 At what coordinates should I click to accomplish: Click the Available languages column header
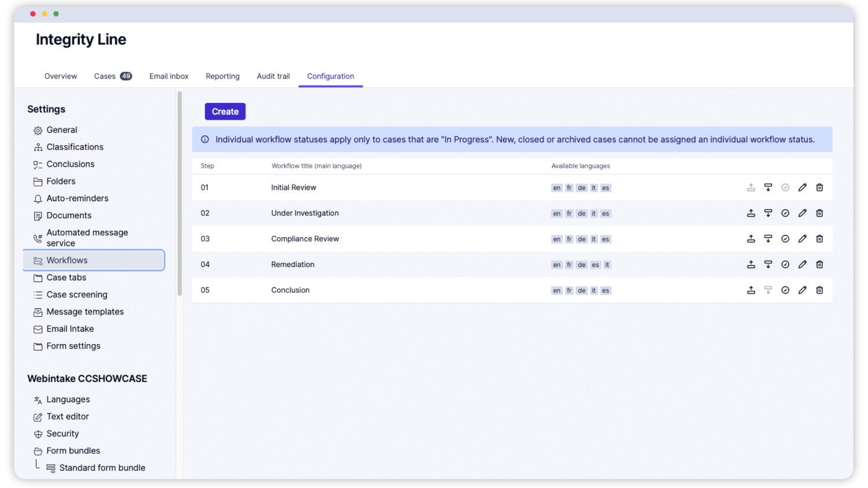click(x=580, y=166)
